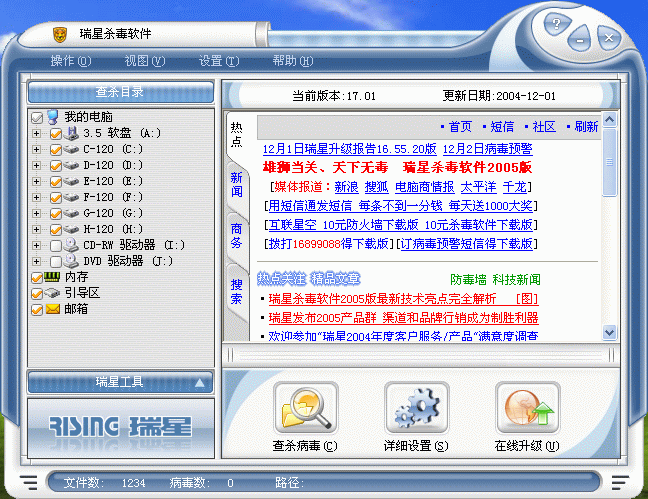The image size is (648, 499).
Task: Start scan with the 查杀病毒 magnifier icon
Action: point(306,407)
